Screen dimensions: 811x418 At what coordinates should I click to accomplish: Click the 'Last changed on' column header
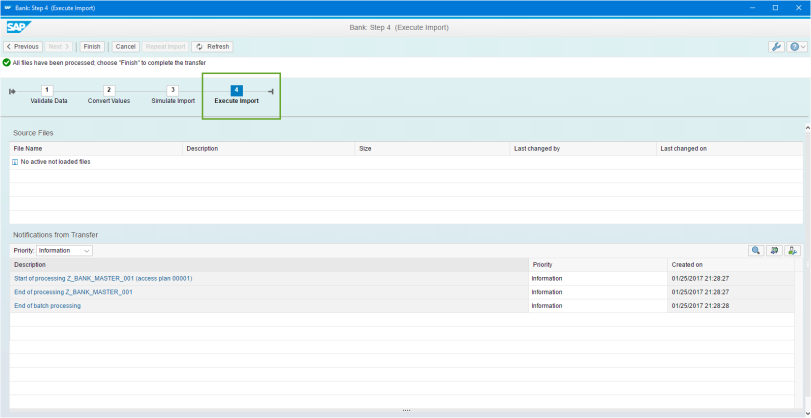(730, 148)
